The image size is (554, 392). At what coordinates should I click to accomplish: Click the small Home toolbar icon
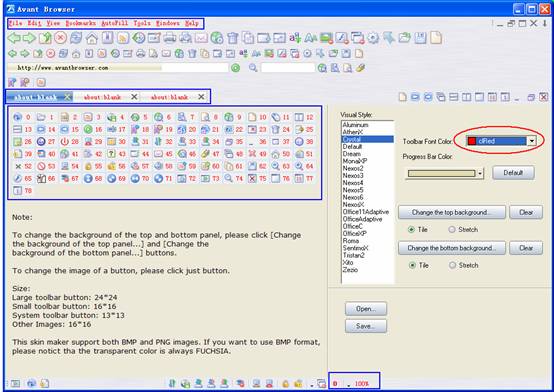click(x=76, y=54)
